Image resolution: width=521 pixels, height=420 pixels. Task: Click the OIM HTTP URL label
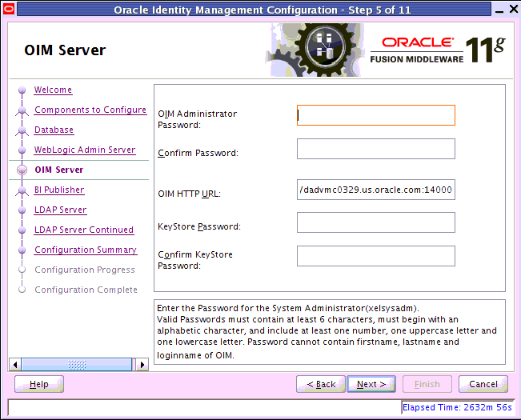(x=189, y=194)
